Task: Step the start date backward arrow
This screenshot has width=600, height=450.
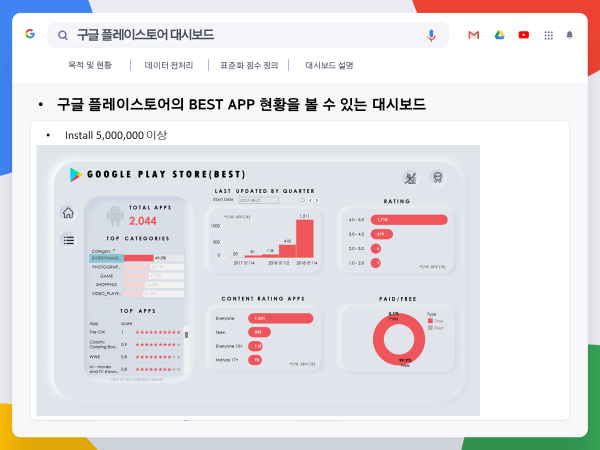Action: pyautogui.click(x=310, y=200)
